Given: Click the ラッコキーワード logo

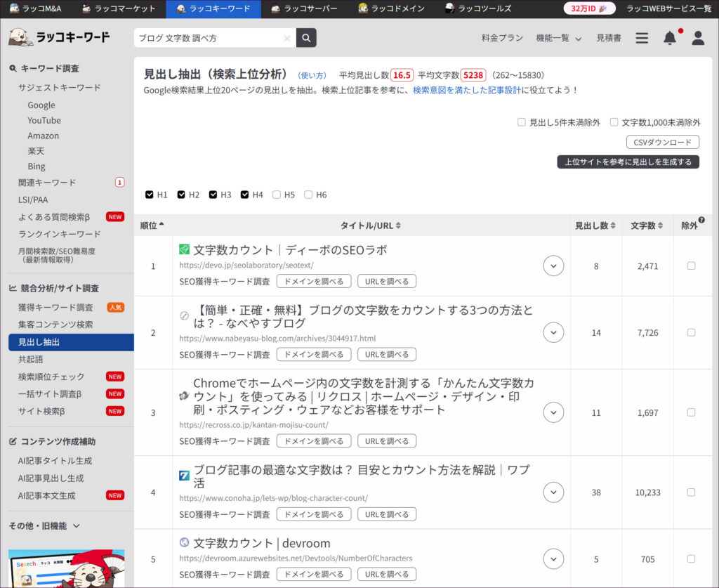Looking at the screenshot, I should pyautogui.click(x=60, y=37).
